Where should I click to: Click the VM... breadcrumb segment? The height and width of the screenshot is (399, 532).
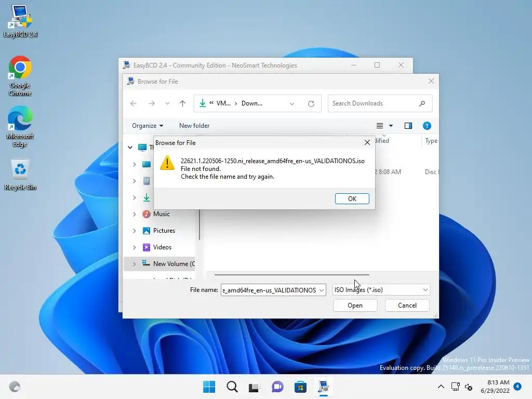tap(223, 103)
